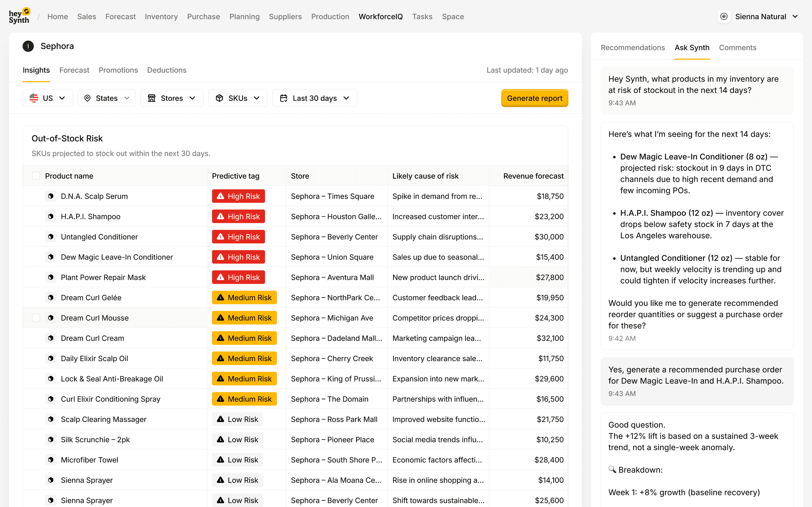The height and width of the screenshot is (507, 812).
Task: Click the product cube icon beside D.N.A. Scalp Serum
Action: (x=51, y=196)
